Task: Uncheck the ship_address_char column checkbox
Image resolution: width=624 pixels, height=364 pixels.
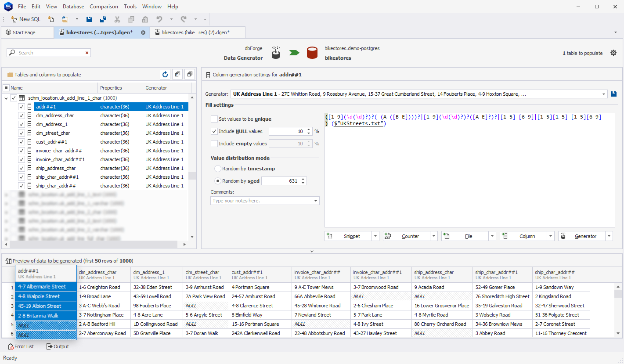Action: coord(22,168)
